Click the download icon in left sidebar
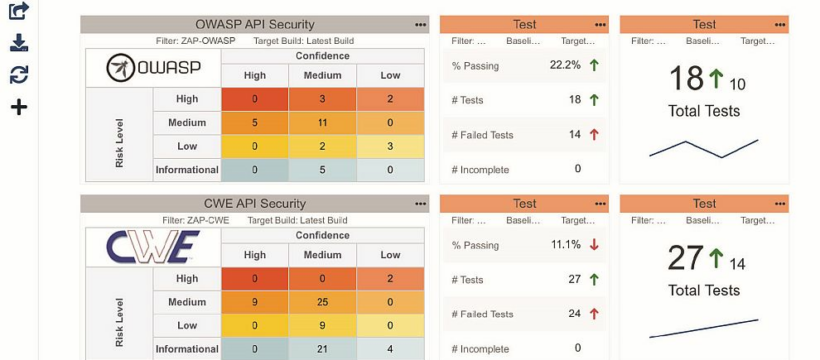This screenshot has height=360, width=820. click(19, 43)
